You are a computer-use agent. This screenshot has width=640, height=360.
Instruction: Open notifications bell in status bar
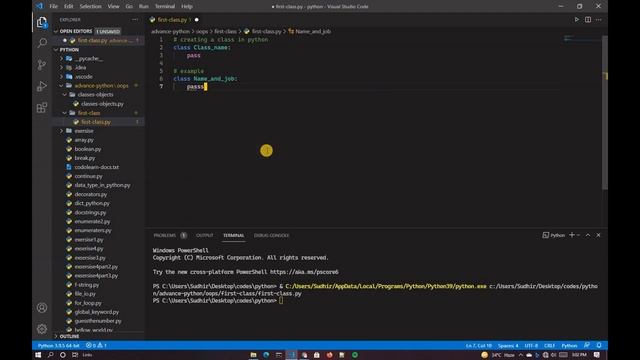[x=599, y=345]
